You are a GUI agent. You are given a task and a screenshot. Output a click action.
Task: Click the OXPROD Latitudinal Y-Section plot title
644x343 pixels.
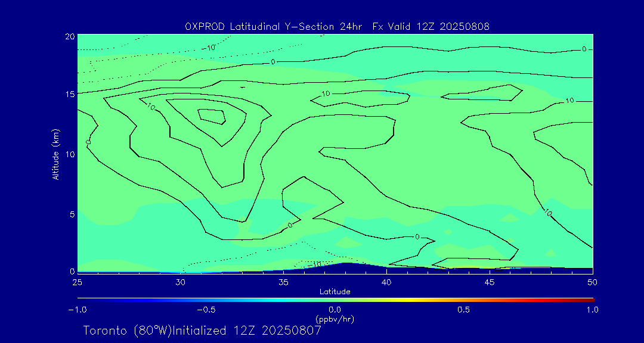tap(338, 26)
